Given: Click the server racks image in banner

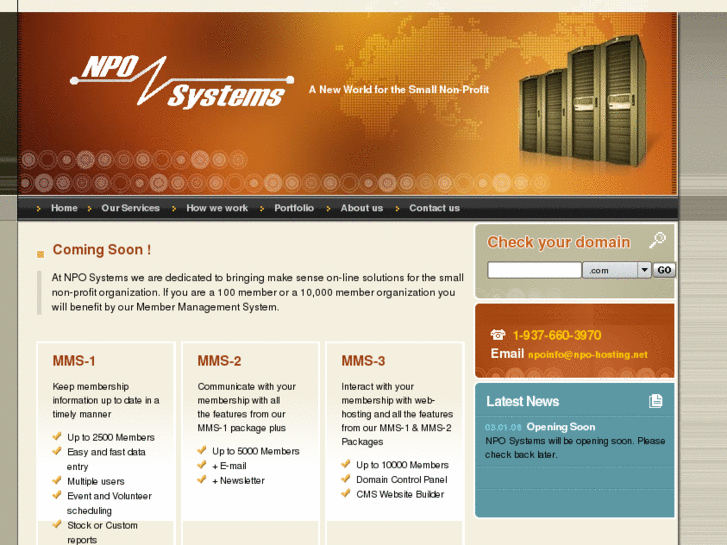Looking at the screenshot, I should 583,101.
